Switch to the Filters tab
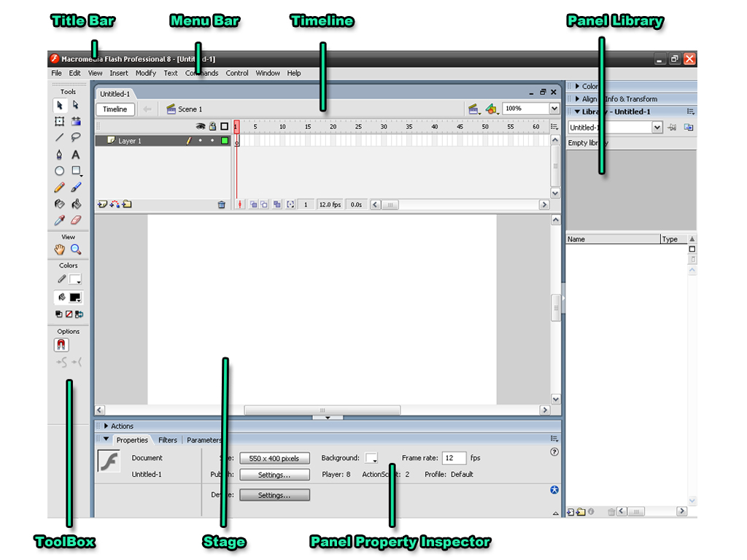This screenshot has width=747, height=560. [167, 440]
